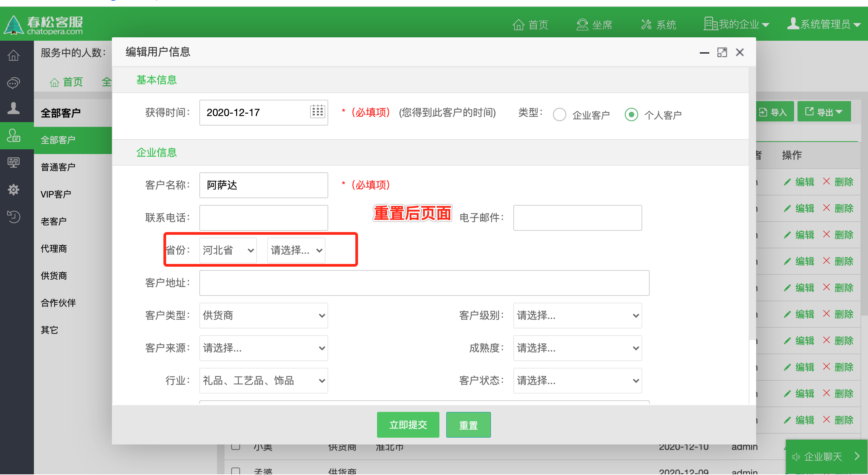
Task: Select 系统 from the top navigation
Action: [x=659, y=24]
